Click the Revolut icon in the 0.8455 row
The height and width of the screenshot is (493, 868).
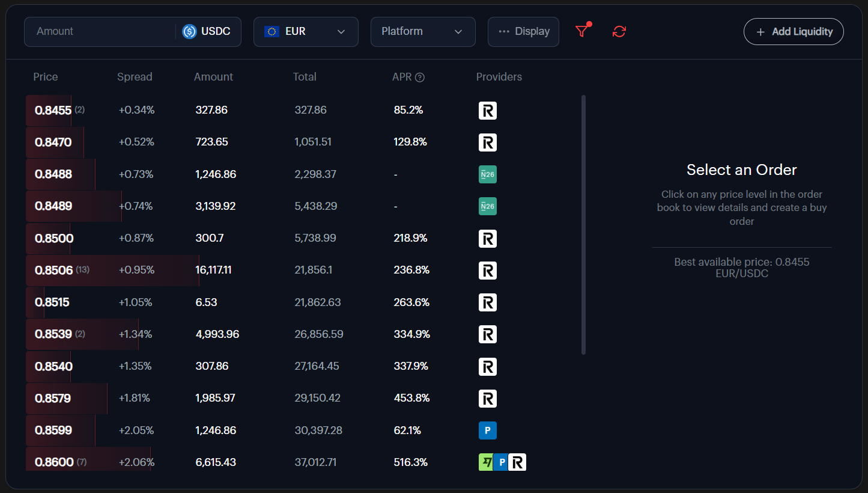pos(488,111)
